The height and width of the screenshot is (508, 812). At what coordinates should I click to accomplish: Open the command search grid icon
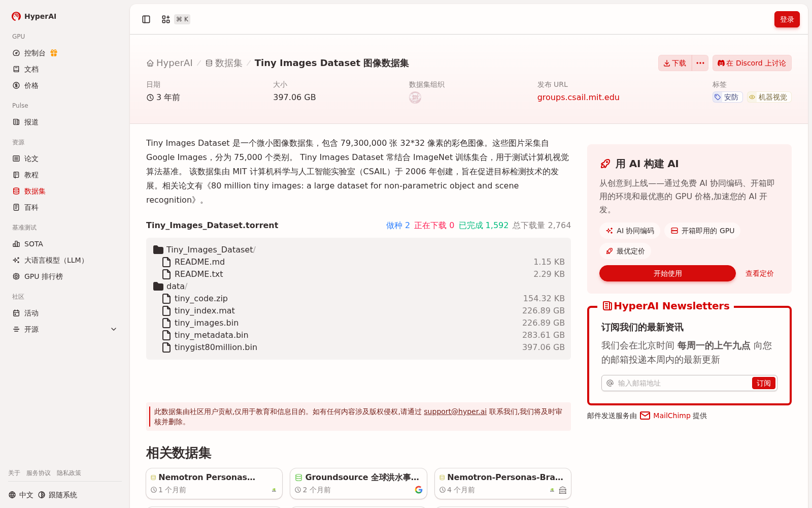click(x=166, y=19)
